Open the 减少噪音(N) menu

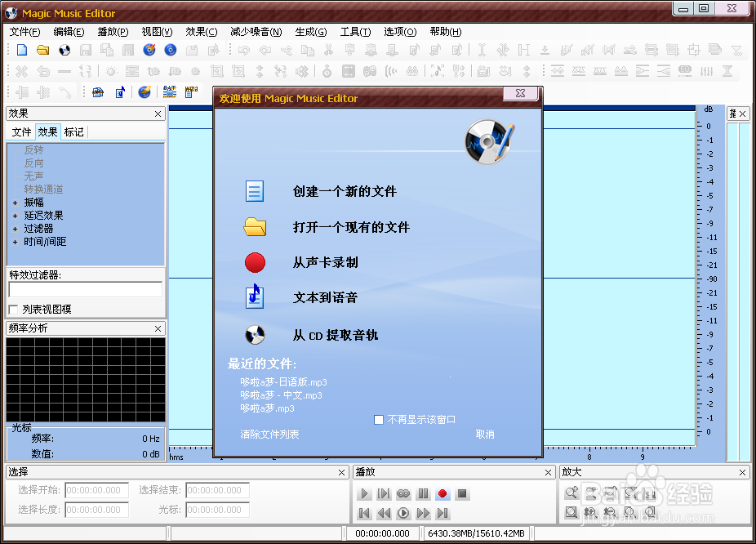click(256, 32)
